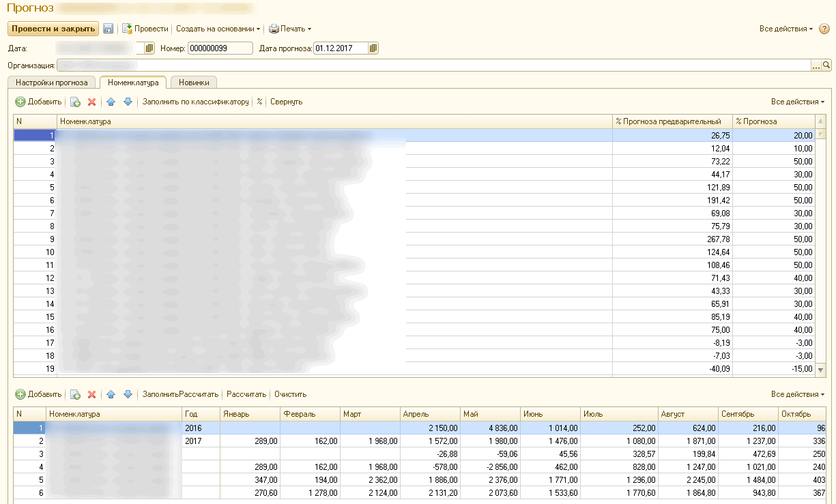
Task: Move row down in lower table toolbar
Action: tap(128, 395)
